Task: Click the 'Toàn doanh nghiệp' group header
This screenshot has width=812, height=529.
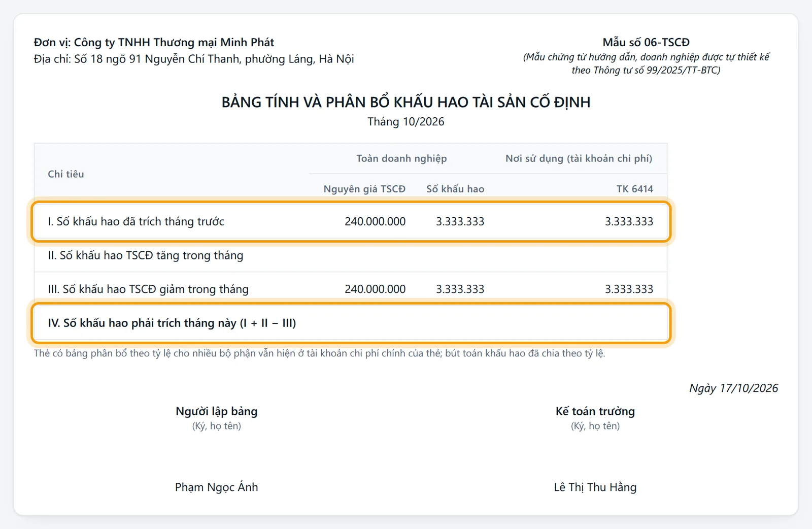Action: (401, 158)
